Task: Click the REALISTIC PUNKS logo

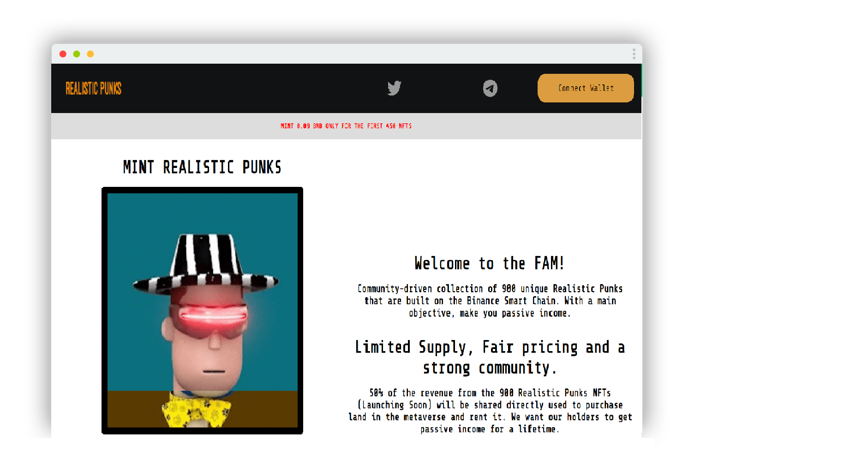Action: tap(94, 88)
